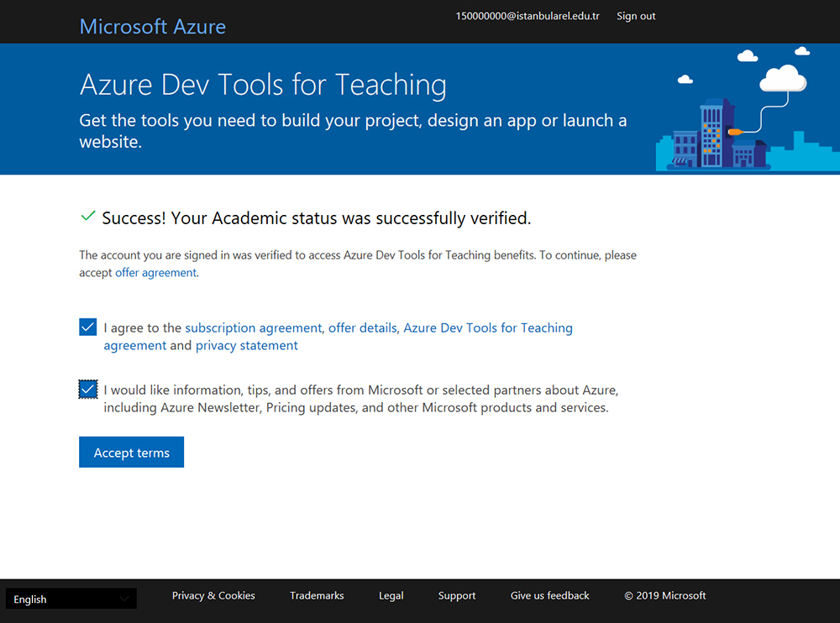Open Privacy & Cookies footer link
Viewport: 840px width, 623px height.
point(213,595)
